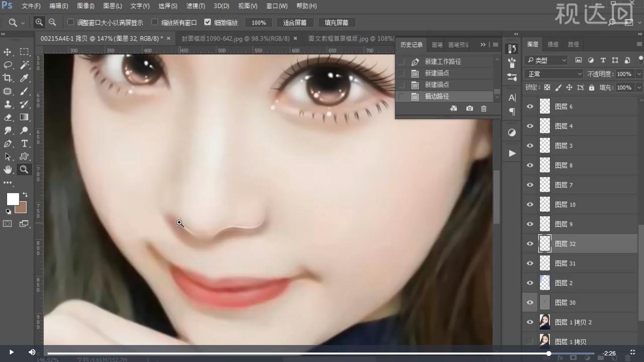
Task: Open the History panel flyout menu
Action: (x=495, y=44)
